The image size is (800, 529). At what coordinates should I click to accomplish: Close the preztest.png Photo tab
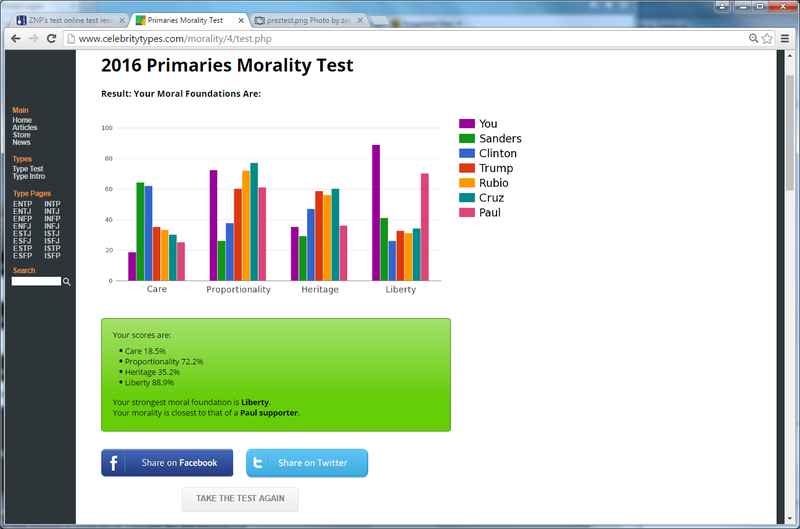[360, 20]
